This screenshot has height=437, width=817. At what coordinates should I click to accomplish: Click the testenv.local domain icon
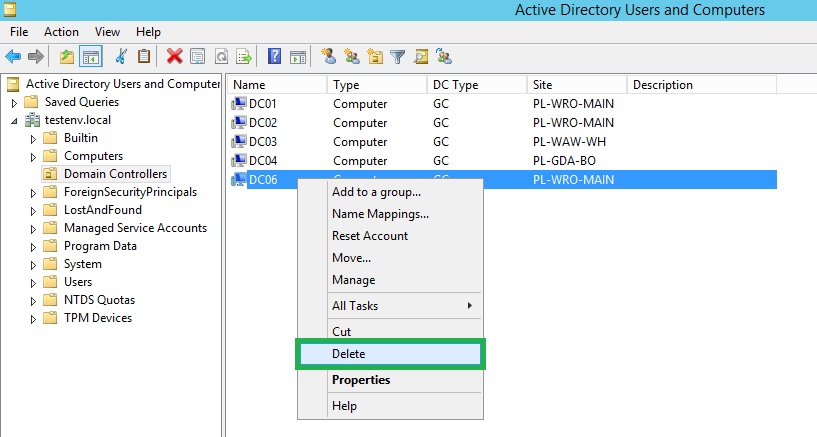click(32, 120)
